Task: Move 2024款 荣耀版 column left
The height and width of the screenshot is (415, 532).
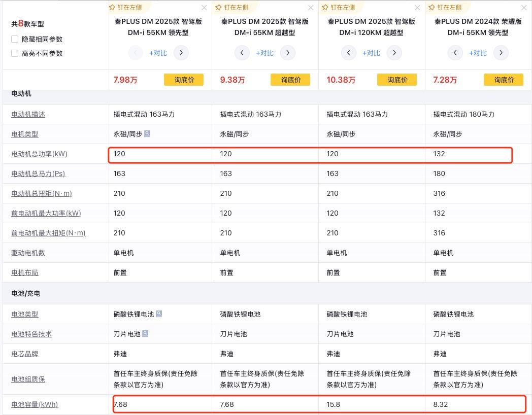Action: 455,53
